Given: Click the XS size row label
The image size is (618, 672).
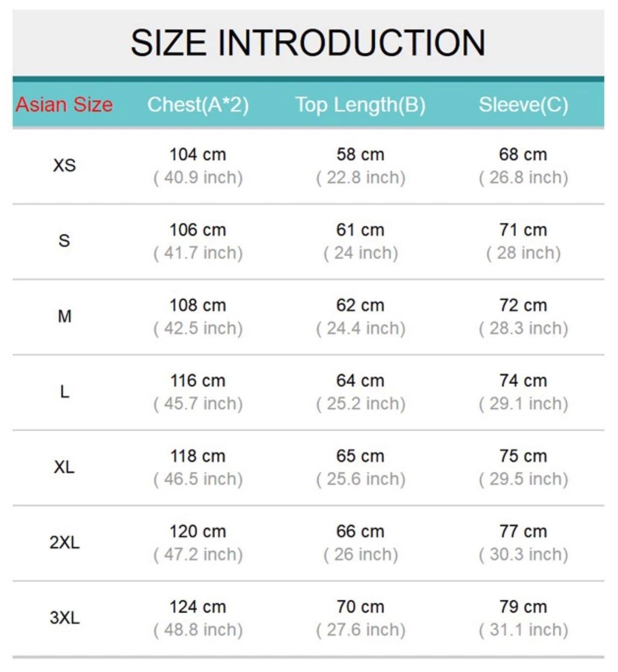Looking at the screenshot, I should tap(64, 165).
